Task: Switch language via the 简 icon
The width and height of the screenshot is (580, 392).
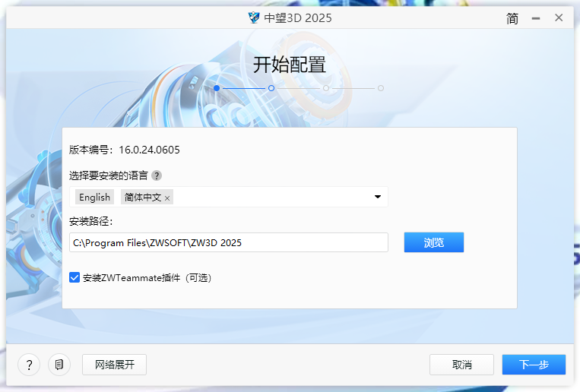Action: [x=512, y=17]
